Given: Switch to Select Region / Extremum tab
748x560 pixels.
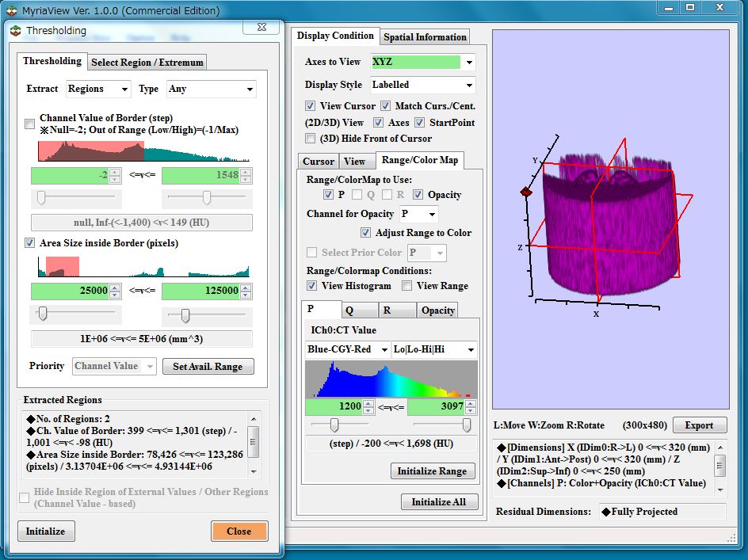Looking at the screenshot, I should coord(147,62).
